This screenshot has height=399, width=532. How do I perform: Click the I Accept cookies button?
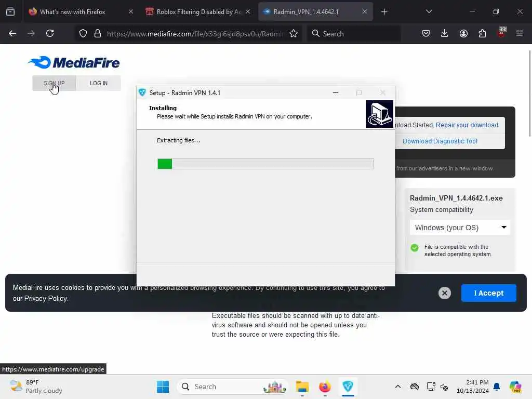pos(488,293)
